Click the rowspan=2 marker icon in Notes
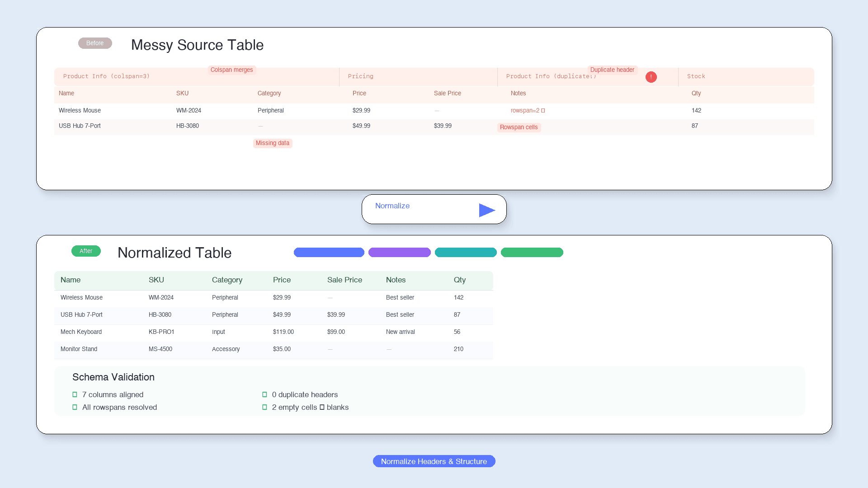Image resolution: width=868 pixels, height=488 pixels. click(x=543, y=111)
